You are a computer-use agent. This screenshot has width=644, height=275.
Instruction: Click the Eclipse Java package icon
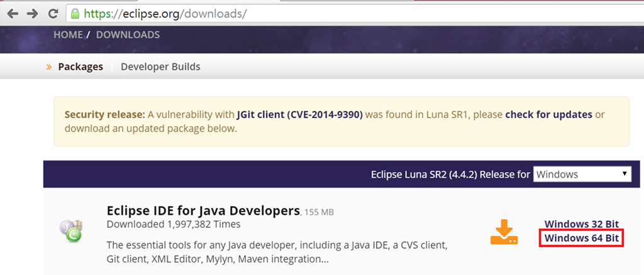point(70,231)
